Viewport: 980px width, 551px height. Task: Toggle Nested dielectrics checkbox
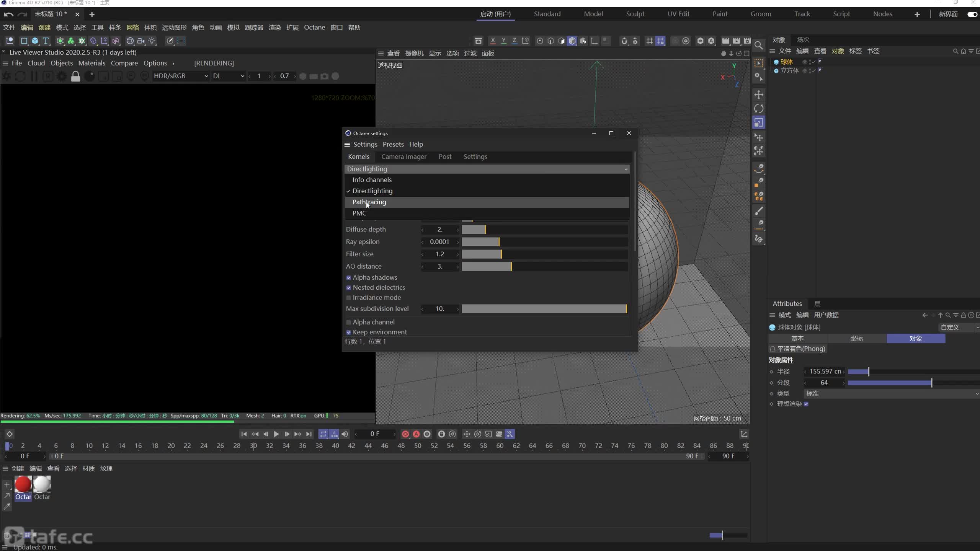[348, 288]
